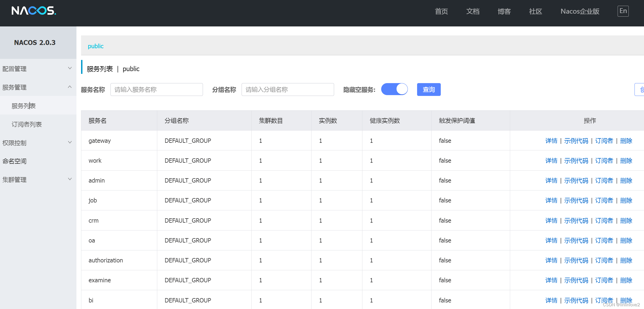Select 服务列表 in the sidebar

click(24, 106)
